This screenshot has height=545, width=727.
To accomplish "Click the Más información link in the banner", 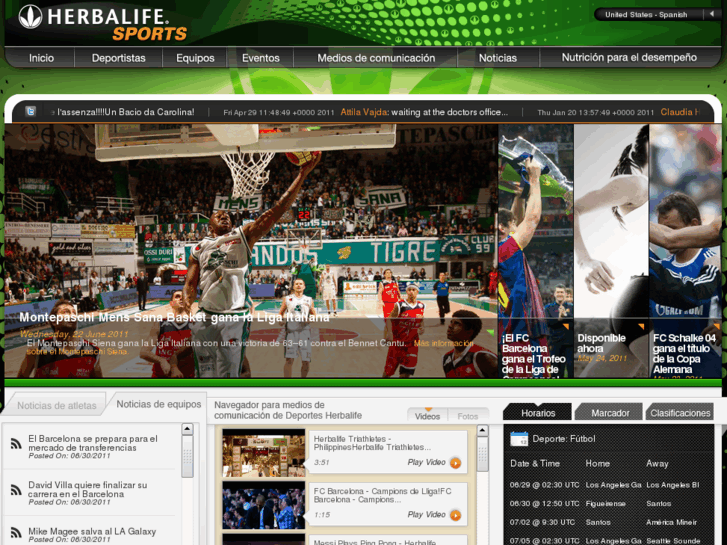I will tap(443, 343).
